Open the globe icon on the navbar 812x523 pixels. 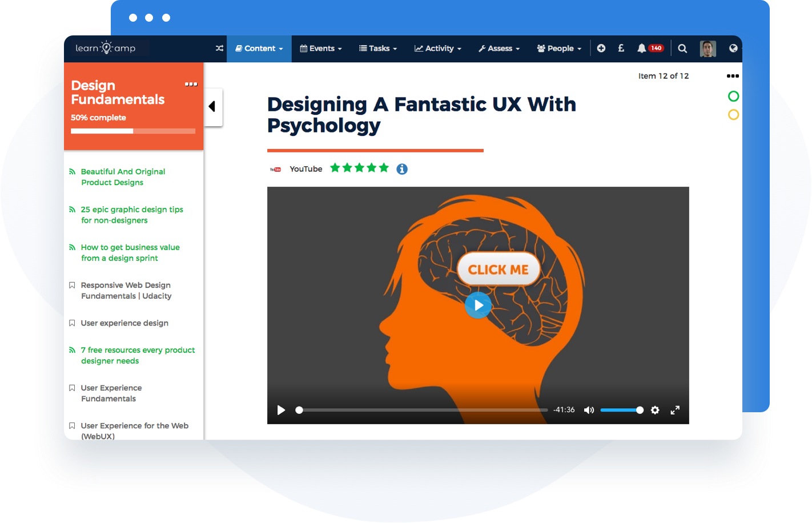pyautogui.click(x=733, y=49)
